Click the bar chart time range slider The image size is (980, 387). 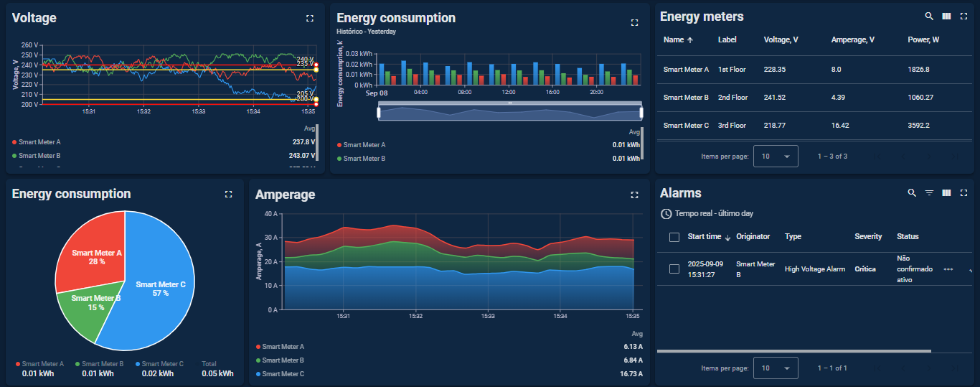(509, 113)
